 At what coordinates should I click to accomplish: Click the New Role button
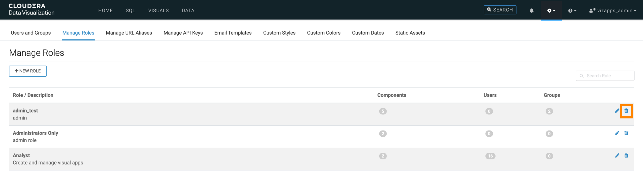pos(28,71)
